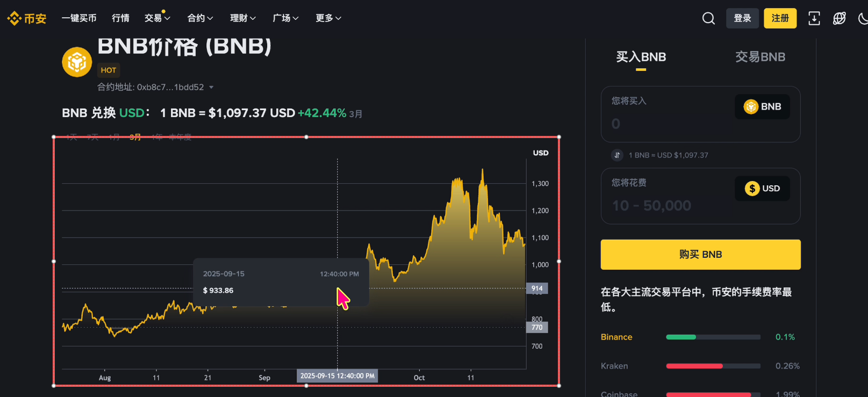This screenshot has width=868, height=397.
Task: Click the Binance 0.1% fee bar
Action: pyautogui.click(x=713, y=337)
